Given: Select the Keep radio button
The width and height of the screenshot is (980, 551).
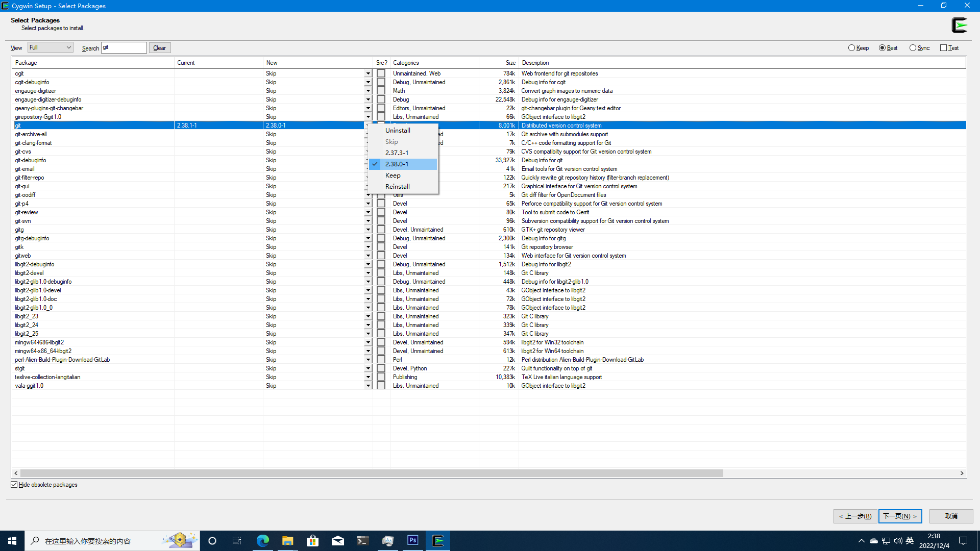Looking at the screenshot, I should (851, 47).
